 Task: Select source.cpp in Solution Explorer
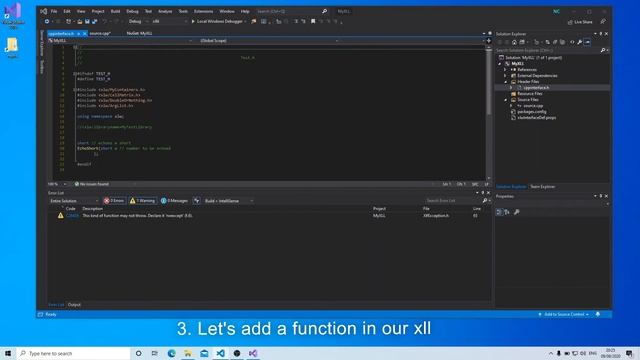point(533,106)
